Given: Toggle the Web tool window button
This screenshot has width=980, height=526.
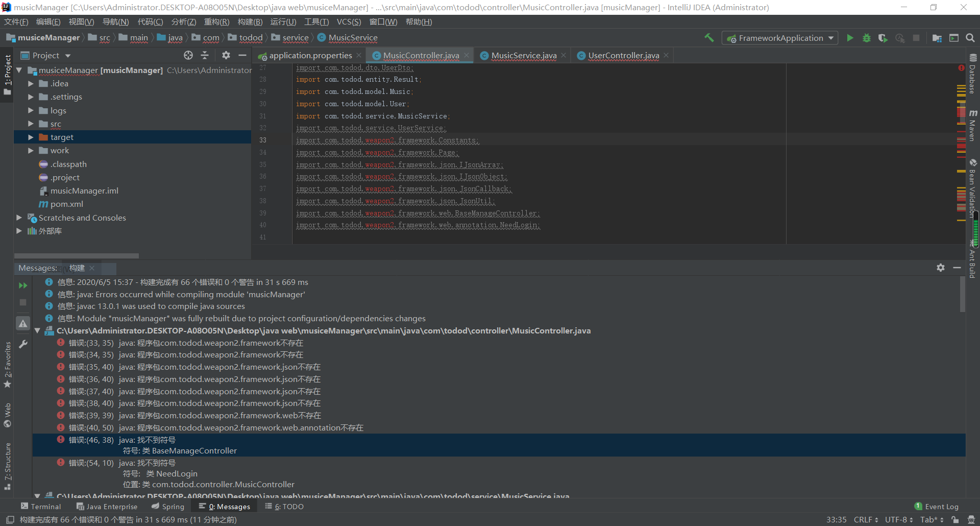Looking at the screenshot, I should [x=7, y=415].
